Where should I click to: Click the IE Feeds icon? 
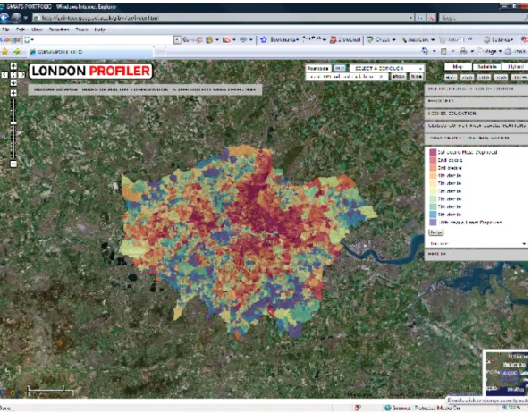pyautogui.click(x=443, y=51)
